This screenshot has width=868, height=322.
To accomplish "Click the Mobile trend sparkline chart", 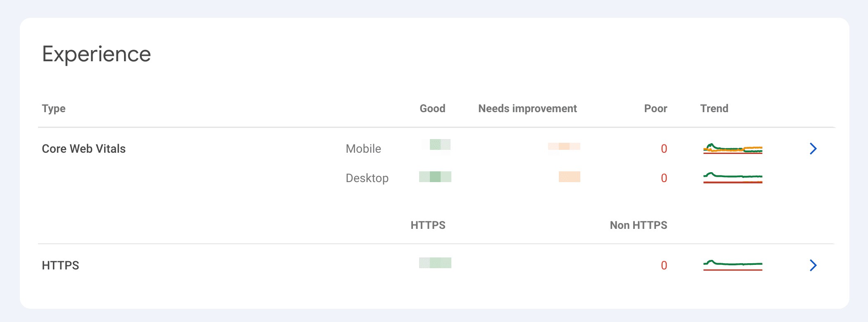I will click(x=732, y=149).
